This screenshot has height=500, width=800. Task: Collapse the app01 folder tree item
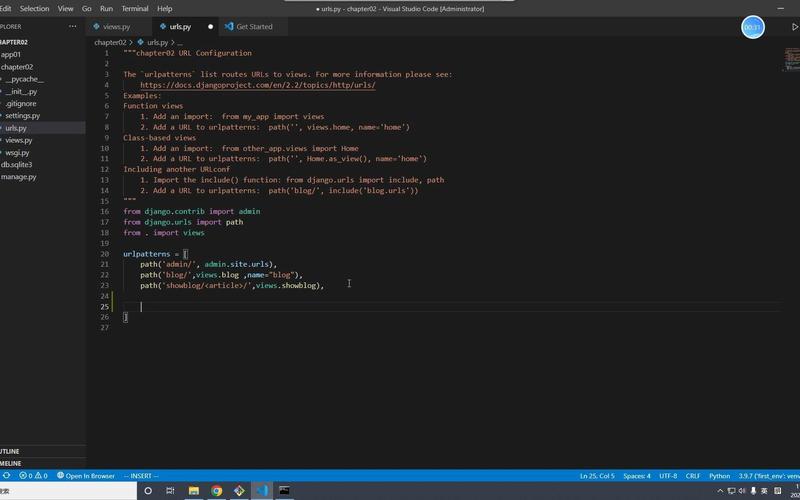pyautogui.click(x=11, y=55)
